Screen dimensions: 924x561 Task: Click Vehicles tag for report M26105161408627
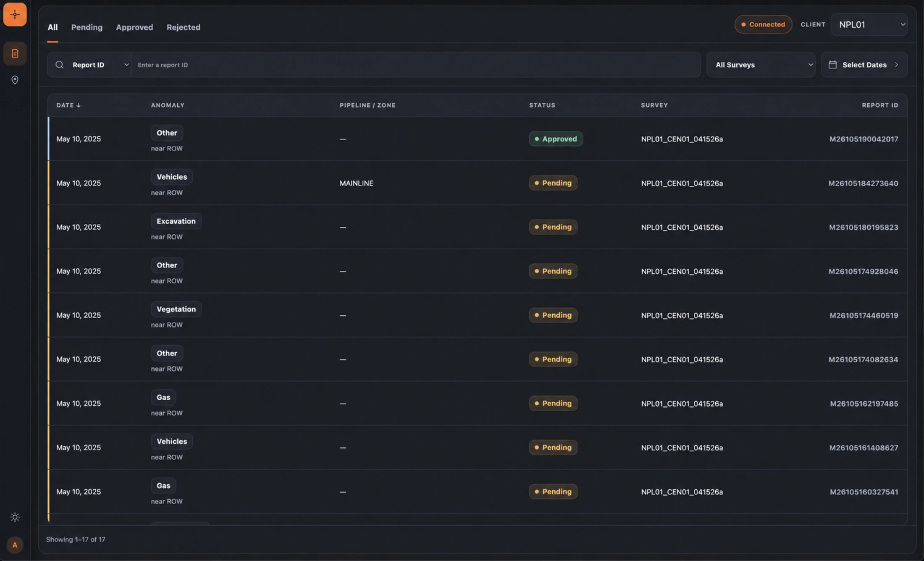click(x=172, y=441)
